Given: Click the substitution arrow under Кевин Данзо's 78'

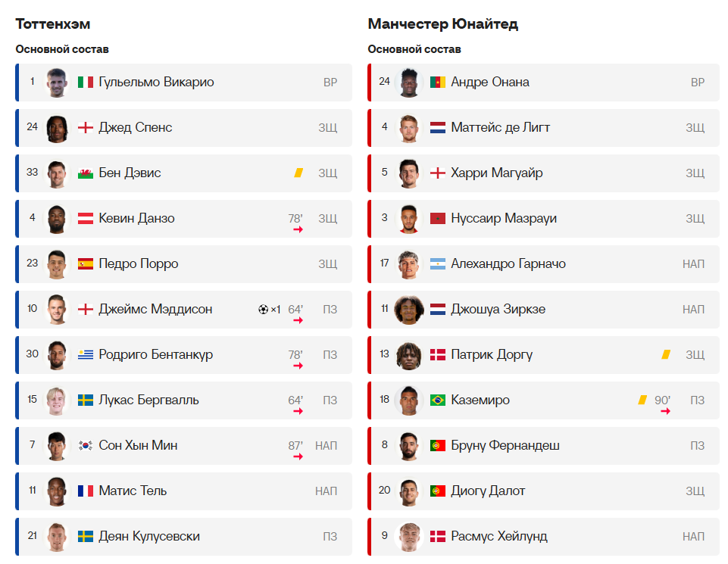Looking at the screenshot, I should pyautogui.click(x=298, y=229).
